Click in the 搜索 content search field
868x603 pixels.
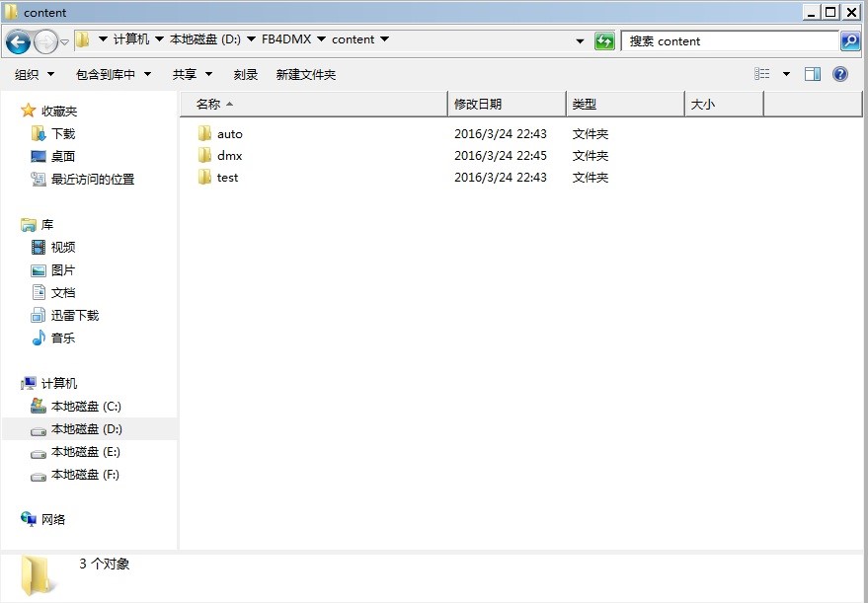(x=731, y=41)
